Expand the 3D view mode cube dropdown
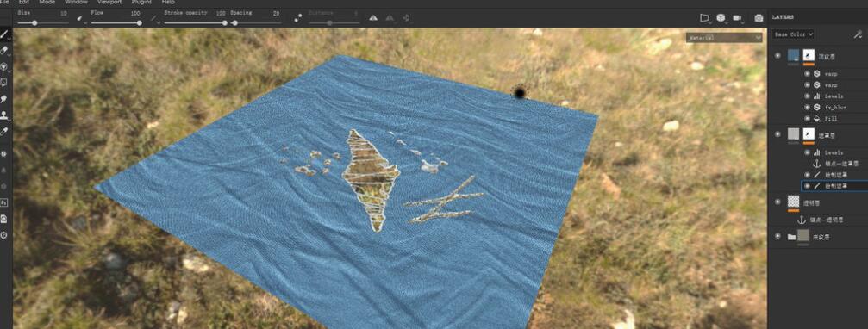This screenshot has height=329, width=868. coord(721,18)
